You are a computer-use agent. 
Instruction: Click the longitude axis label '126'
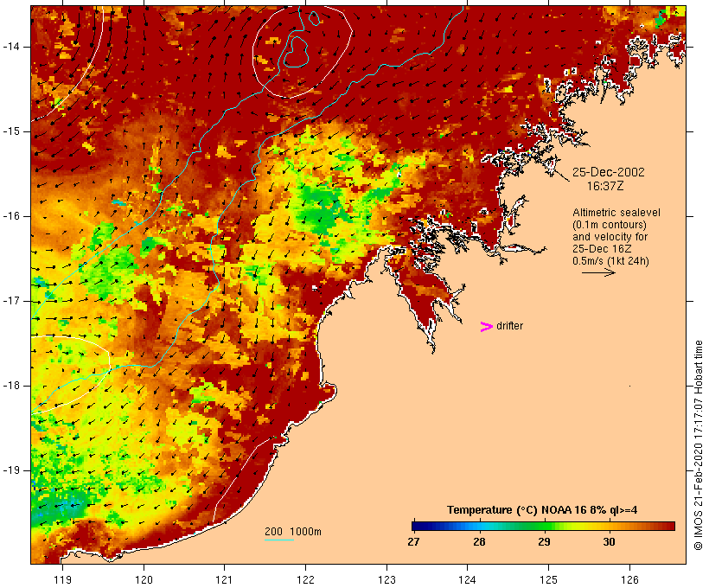point(629,579)
